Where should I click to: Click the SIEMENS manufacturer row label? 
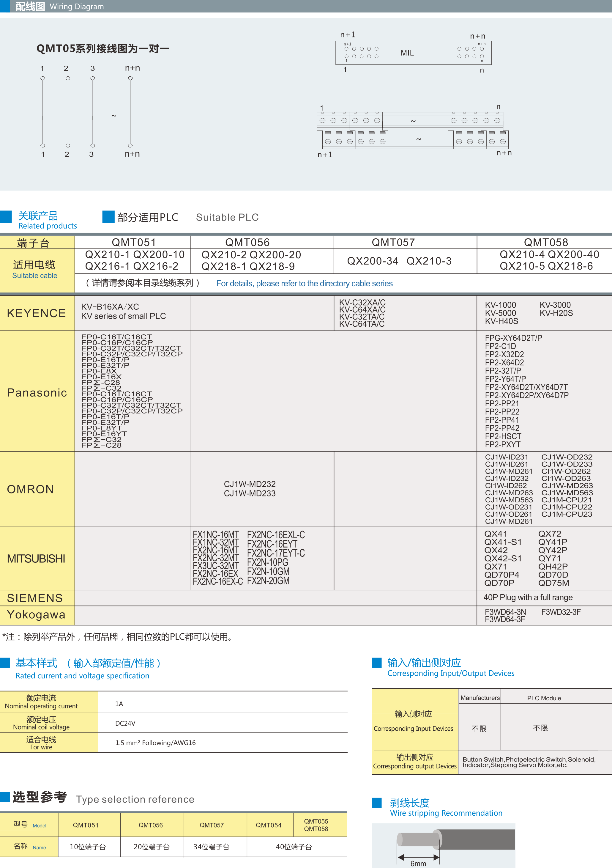coord(35,598)
